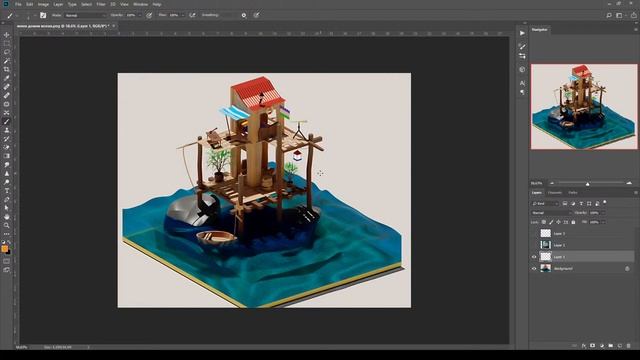Open the File menu
Viewport: 640px width, 360px height.
[x=18, y=4]
